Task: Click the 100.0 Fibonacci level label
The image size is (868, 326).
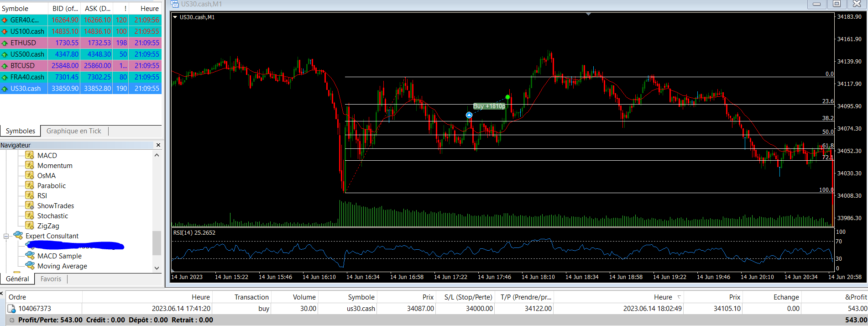Action: (826, 189)
